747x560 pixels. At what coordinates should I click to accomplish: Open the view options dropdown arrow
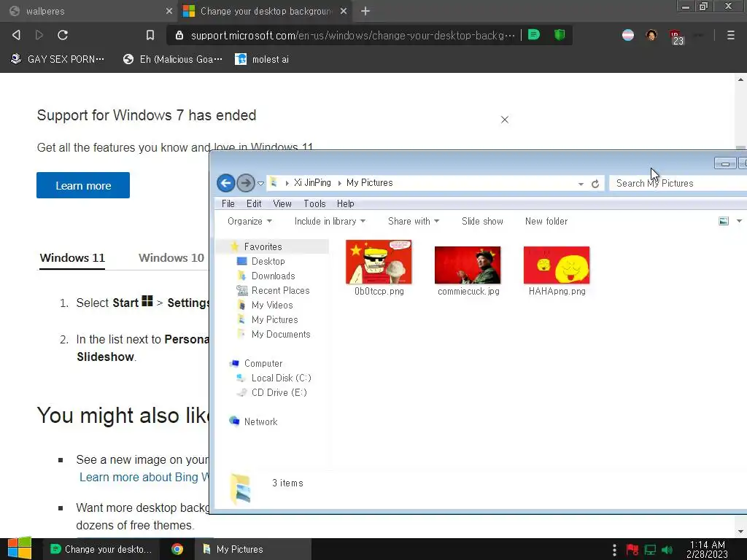(x=739, y=221)
